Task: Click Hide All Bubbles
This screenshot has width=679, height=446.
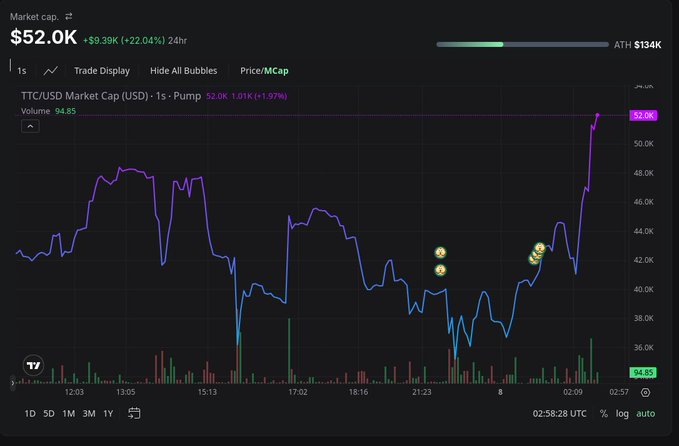Action: point(184,71)
